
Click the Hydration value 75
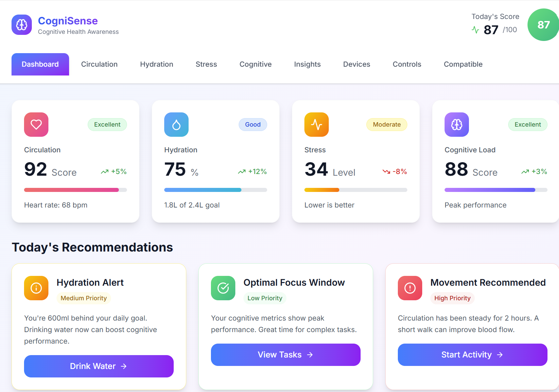pyautogui.click(x=175, y=169)
